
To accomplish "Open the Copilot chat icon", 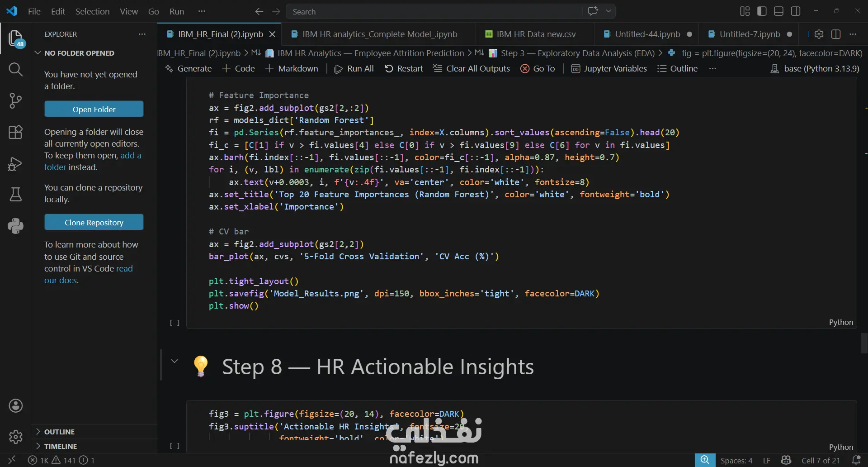I will pos(593,11).
